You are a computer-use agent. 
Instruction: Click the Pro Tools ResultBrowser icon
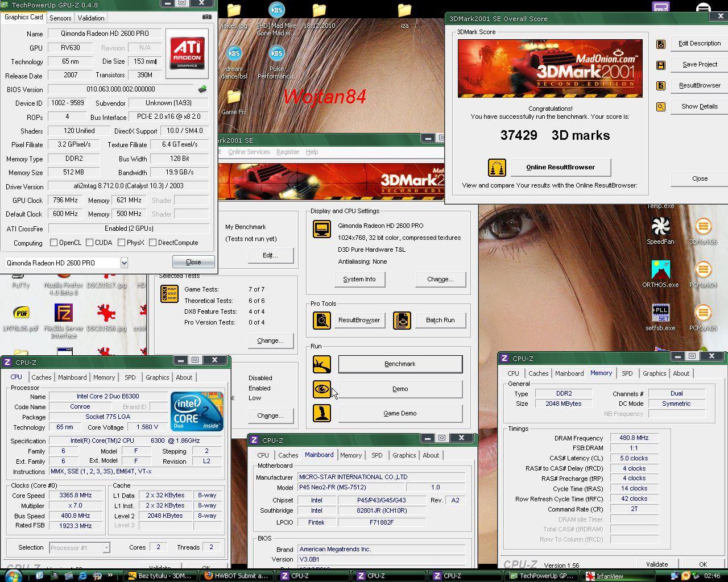pyautogui.click(x=322, y=321)
